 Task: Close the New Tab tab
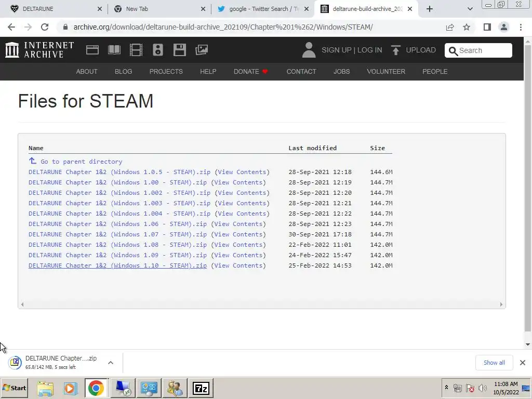(x=203, y=9)
